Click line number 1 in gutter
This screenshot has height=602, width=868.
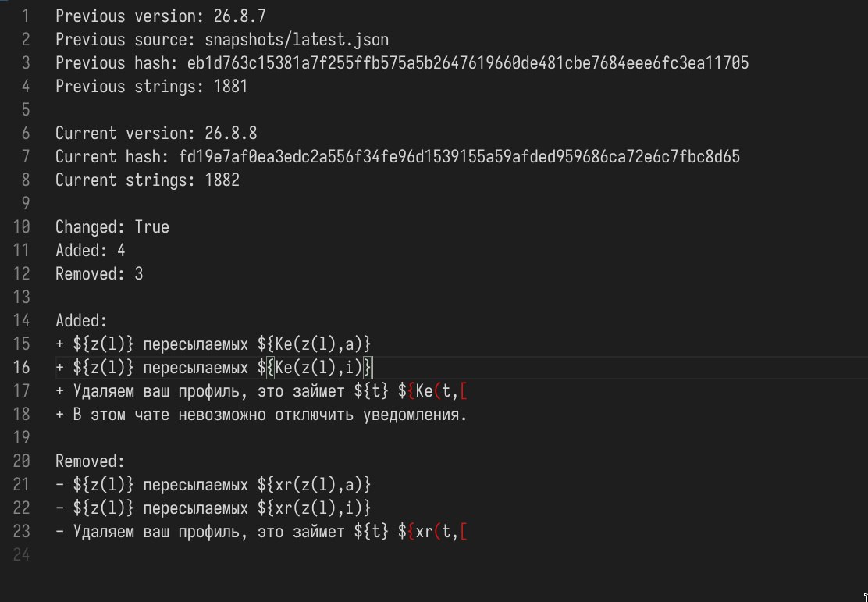(26, 16)
